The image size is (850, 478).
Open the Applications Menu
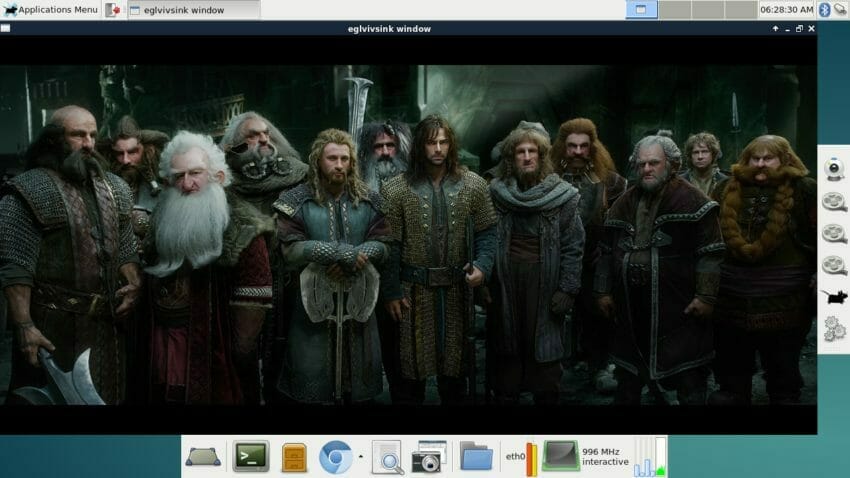50,10
